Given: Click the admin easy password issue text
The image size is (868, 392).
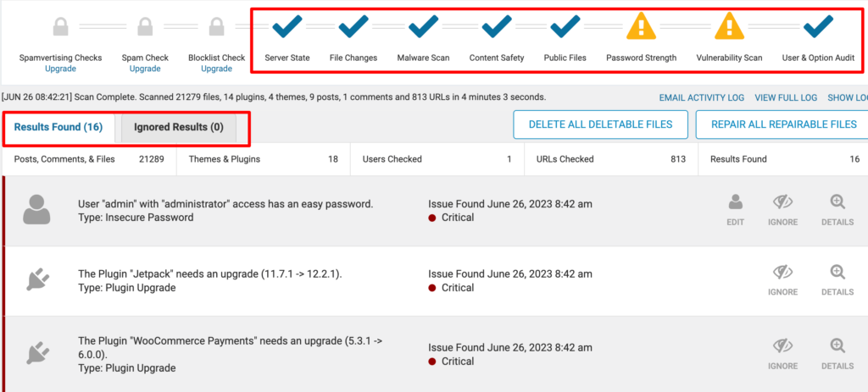Looking at the screenshot, I should pos(225,204).
